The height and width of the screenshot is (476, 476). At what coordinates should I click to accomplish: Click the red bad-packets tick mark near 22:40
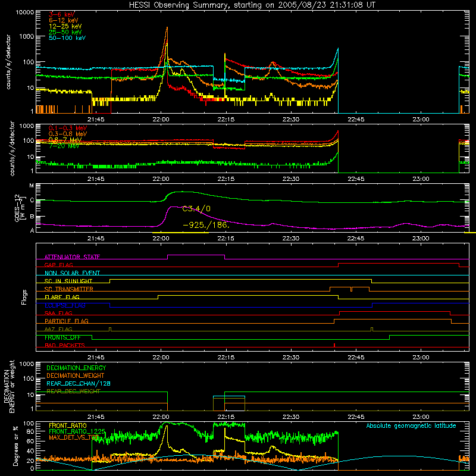coord(334,345)
